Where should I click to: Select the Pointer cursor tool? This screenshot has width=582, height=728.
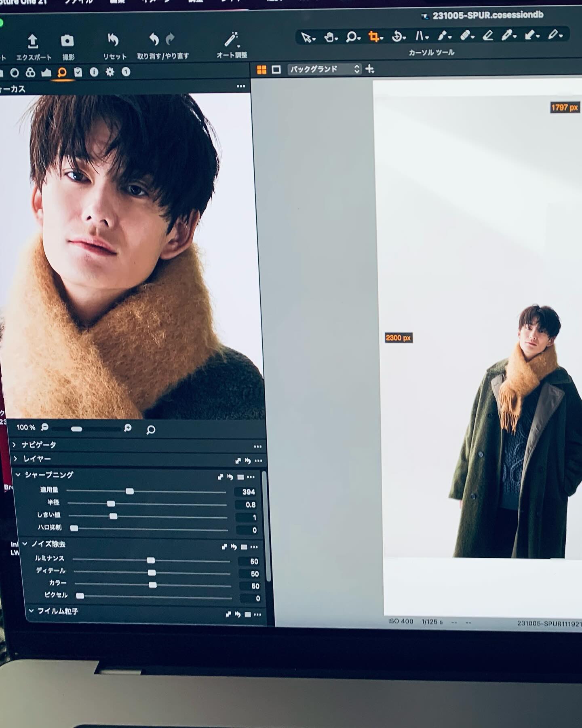[x=307, y=38]
